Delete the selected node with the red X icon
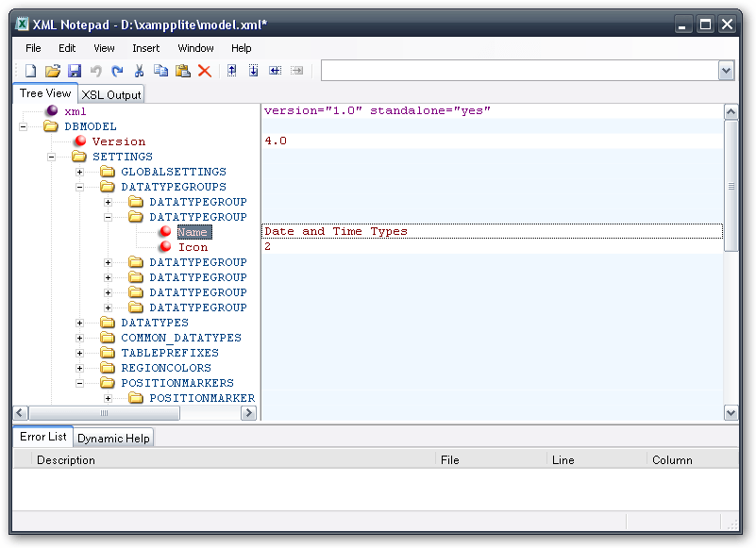Image resolution: width=756 pixels, height=548 pixels. [205, 71]
